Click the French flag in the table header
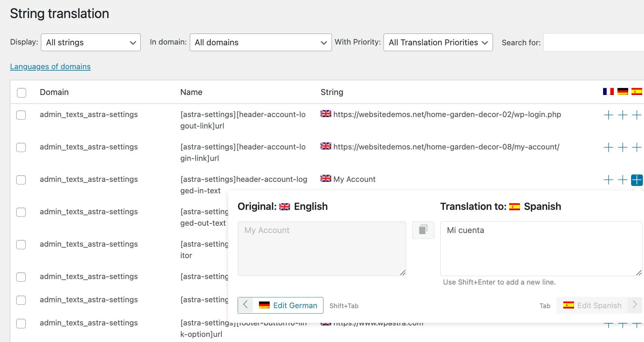 tap(608, 92)
